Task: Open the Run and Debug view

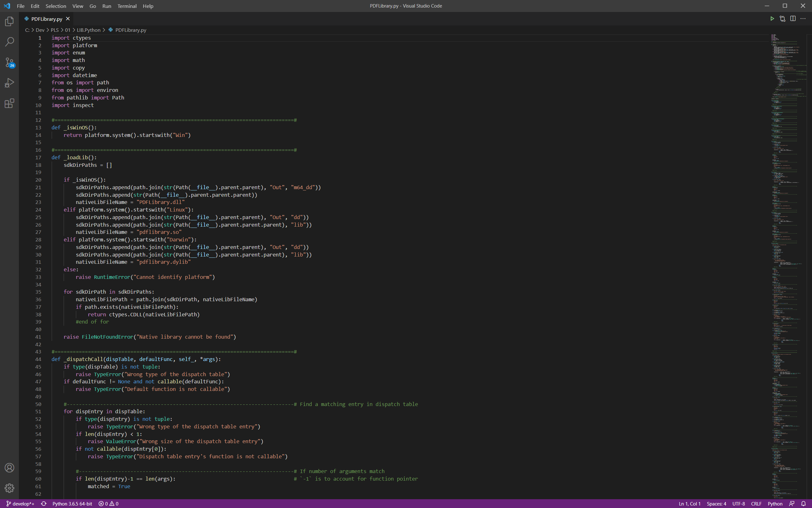Action: 9,83
